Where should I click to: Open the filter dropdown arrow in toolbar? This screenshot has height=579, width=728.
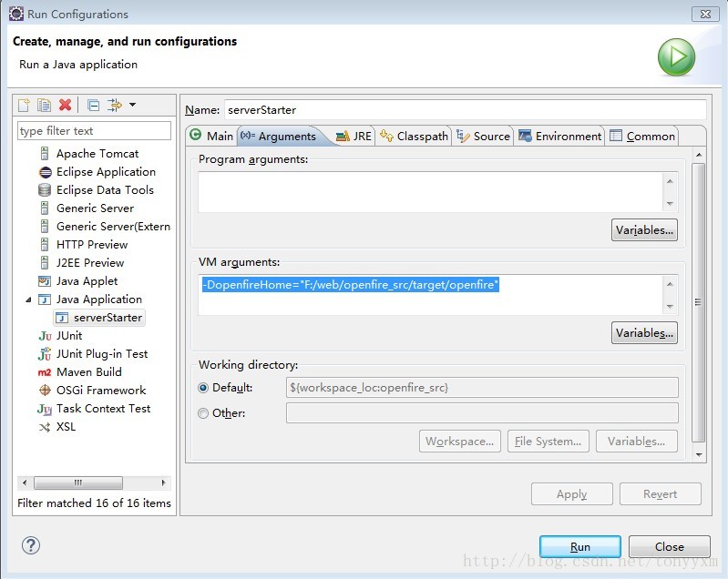pyautogui.click(x=133, y=105)
